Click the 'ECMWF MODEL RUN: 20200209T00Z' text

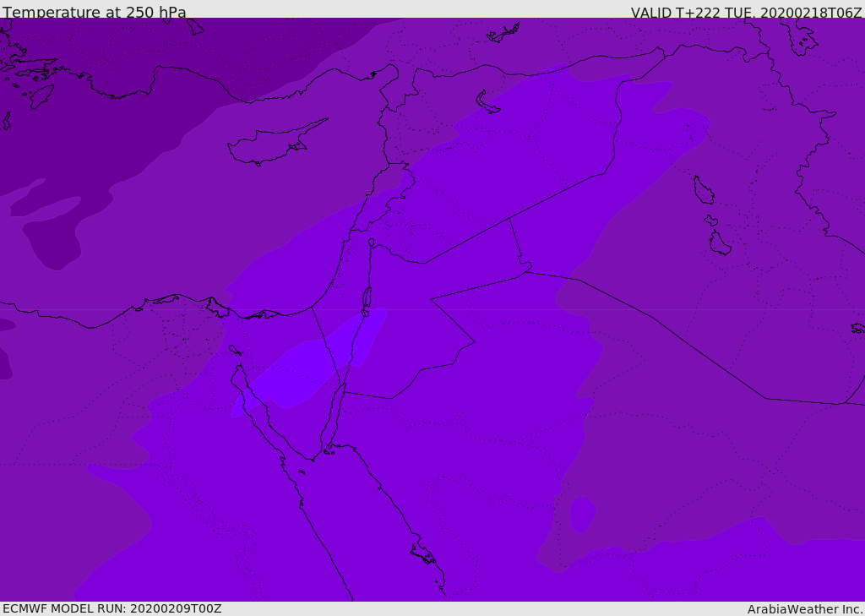pos(112,608)
